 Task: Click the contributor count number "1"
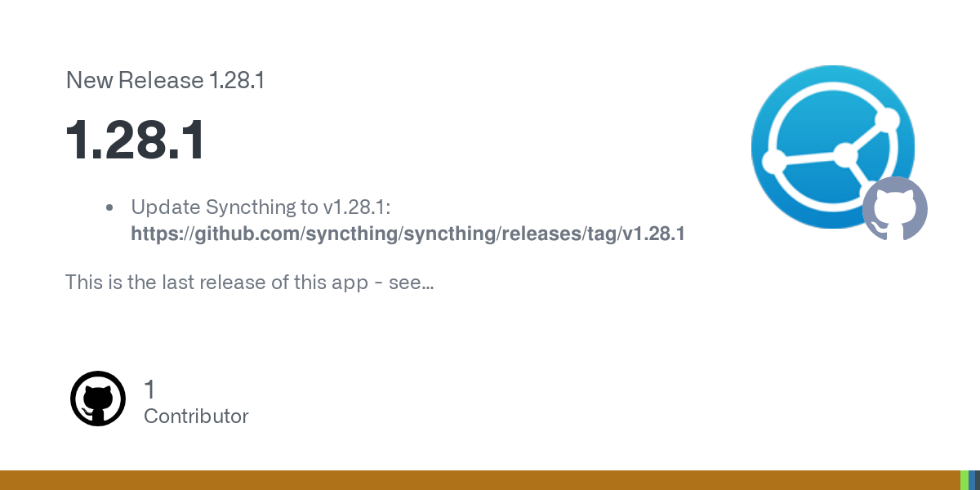coord(149,390)
